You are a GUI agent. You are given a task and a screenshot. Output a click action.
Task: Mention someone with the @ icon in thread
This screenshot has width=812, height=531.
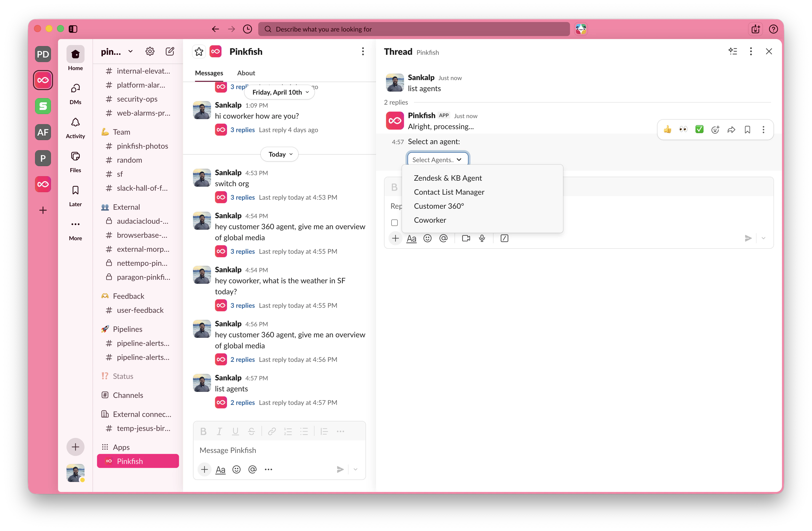pyautogui.click(x=443, y=238)
